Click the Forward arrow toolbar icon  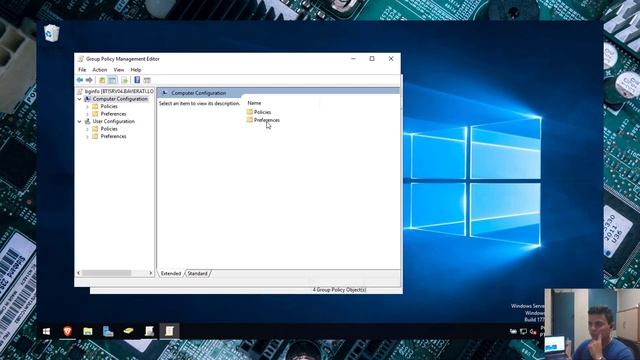tap(89, 80)
